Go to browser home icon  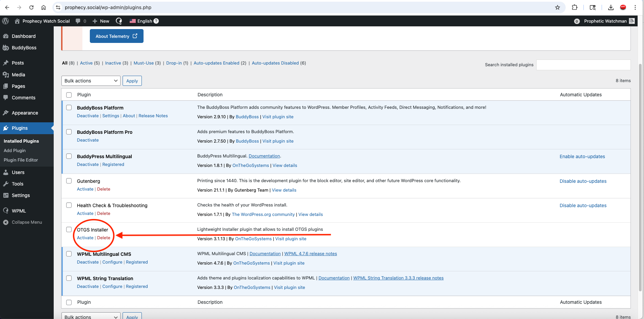point(44,7)
